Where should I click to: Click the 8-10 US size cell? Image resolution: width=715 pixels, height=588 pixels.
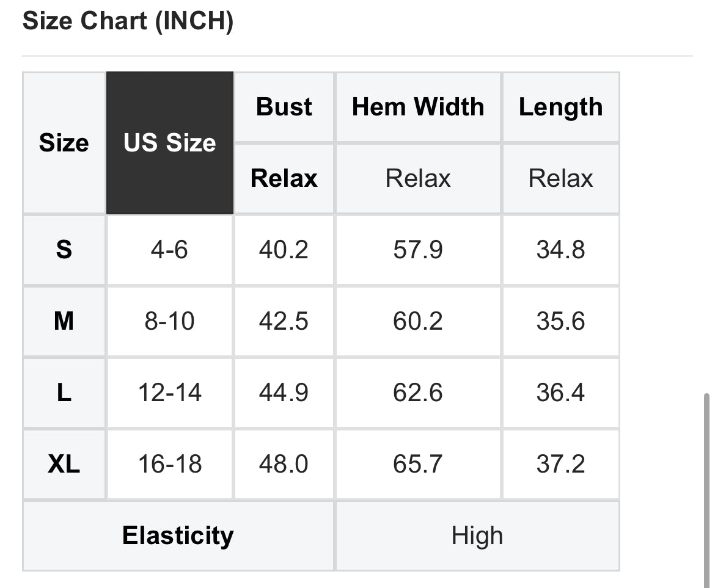[x=170, y=321]
